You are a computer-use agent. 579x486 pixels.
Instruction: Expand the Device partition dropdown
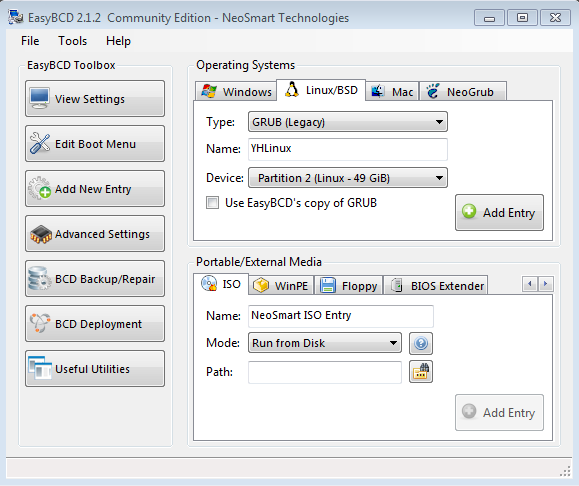347,178
